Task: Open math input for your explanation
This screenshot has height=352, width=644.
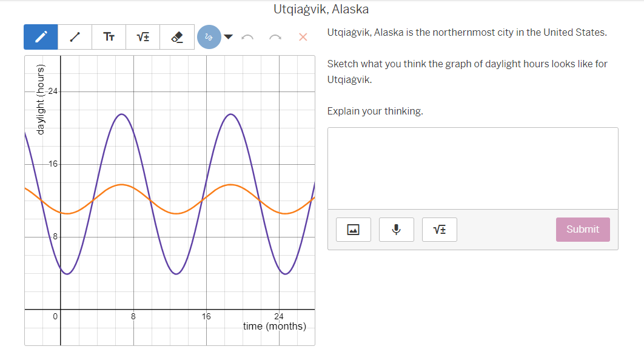Action: pyautogui.click(x=439, y=229)
